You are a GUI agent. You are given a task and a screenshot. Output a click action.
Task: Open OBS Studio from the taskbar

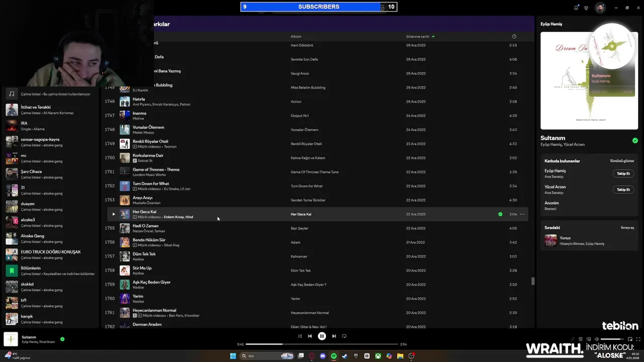point(411,356)
